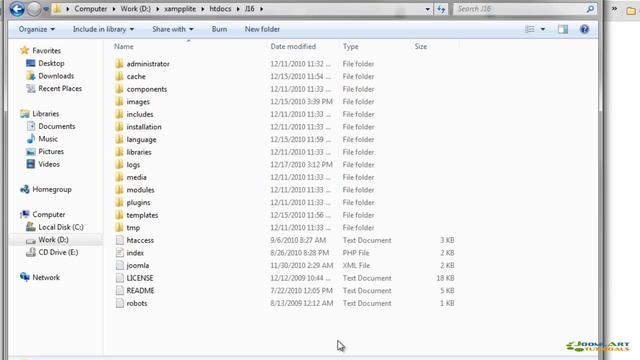Click the plugins folder icon

tap(119, 202)
